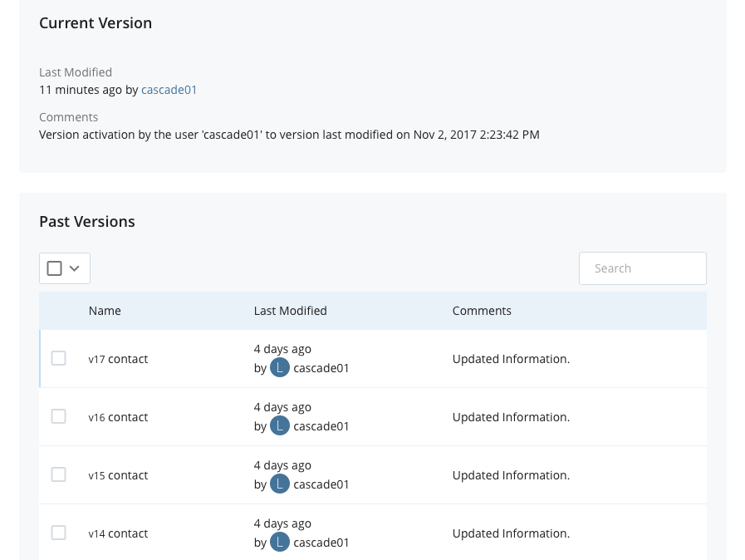Expand the bulk selection dropdown chevron
The width and height of the screenshot is (745, 560).
[x=75, y=268]
